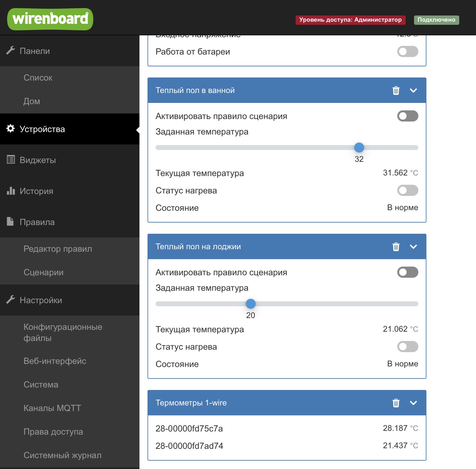The width and height of the screenshot is (476, 469).
Task: Delete the Теплый пол в ванной card
Action: click(x=396, y=91)
